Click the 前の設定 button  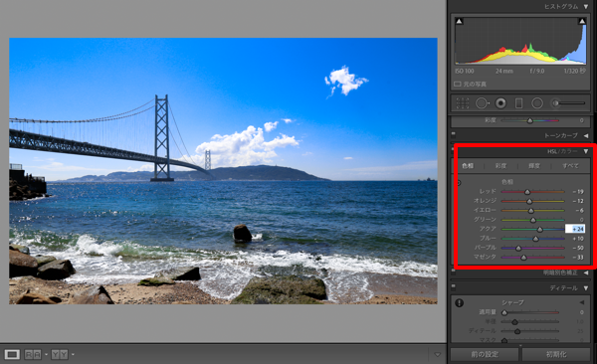[485, 354]
